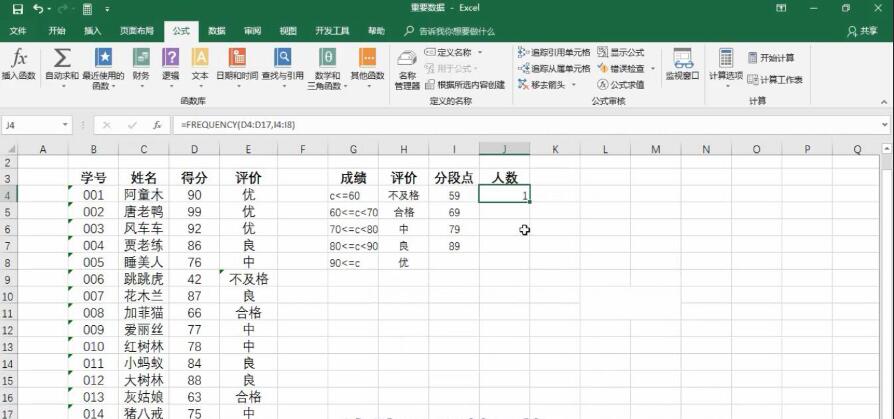Select cell with 跳跳虎
This screenshot has height=419, width=894.
(x=144, y=279)
